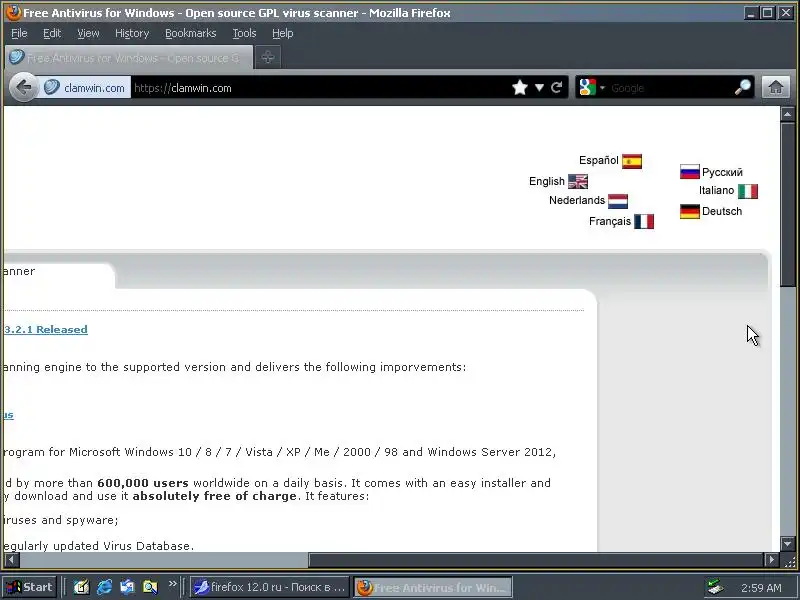The image size is (800, 600).
Task: Go to the home page button
Action: (x=776, y=87)
